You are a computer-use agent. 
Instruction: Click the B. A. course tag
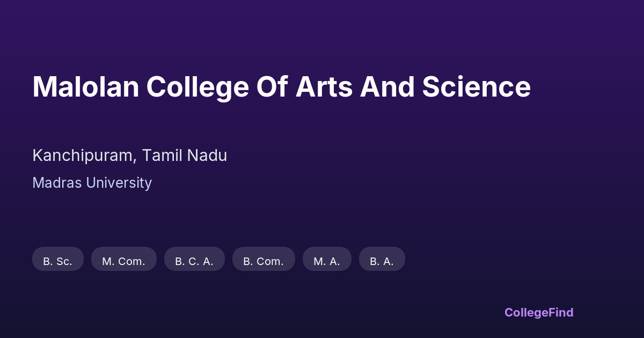(x=382, y=261)
